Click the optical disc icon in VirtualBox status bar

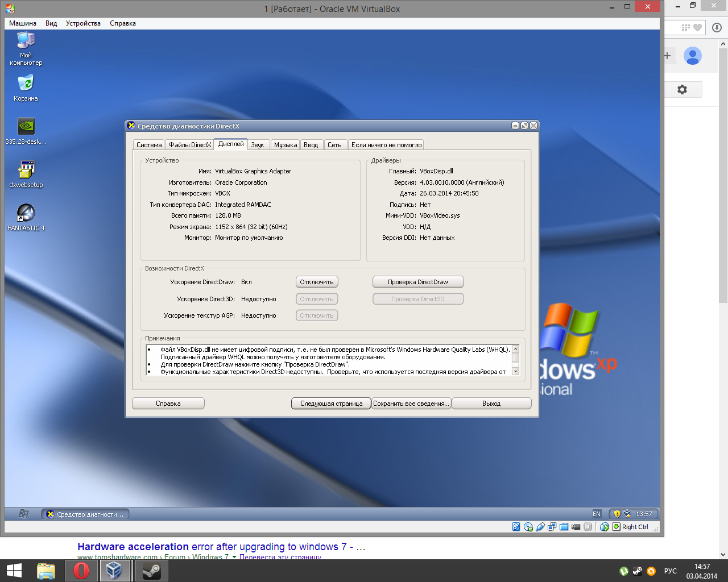[528, 527]
